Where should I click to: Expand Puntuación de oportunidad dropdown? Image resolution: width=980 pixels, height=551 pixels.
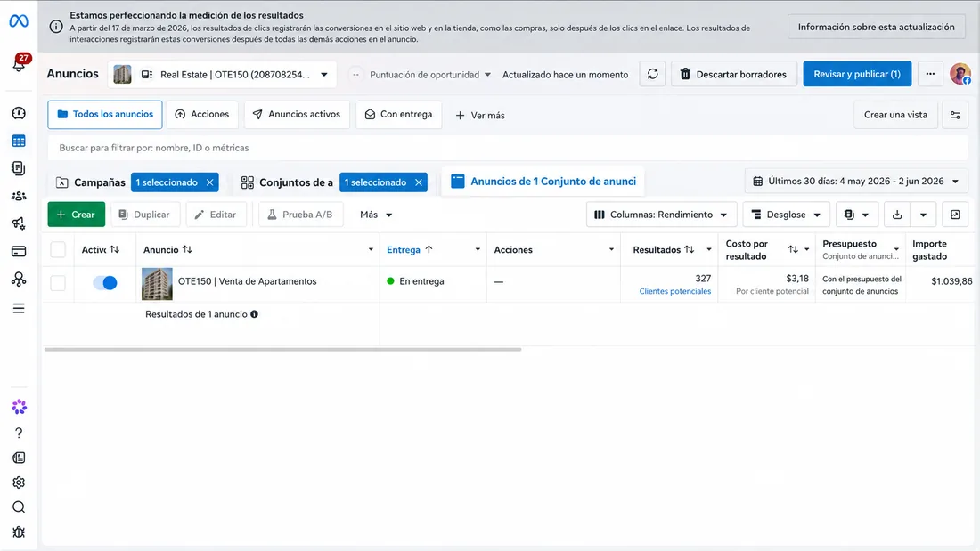tap(429, 75)
